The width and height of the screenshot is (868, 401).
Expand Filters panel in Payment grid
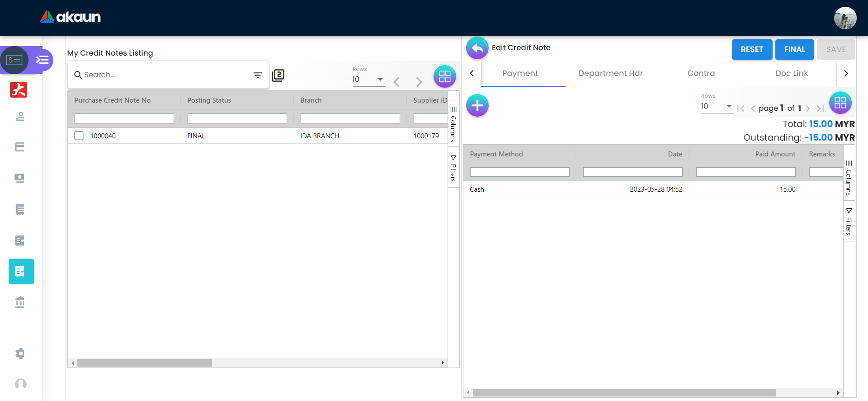849,222
